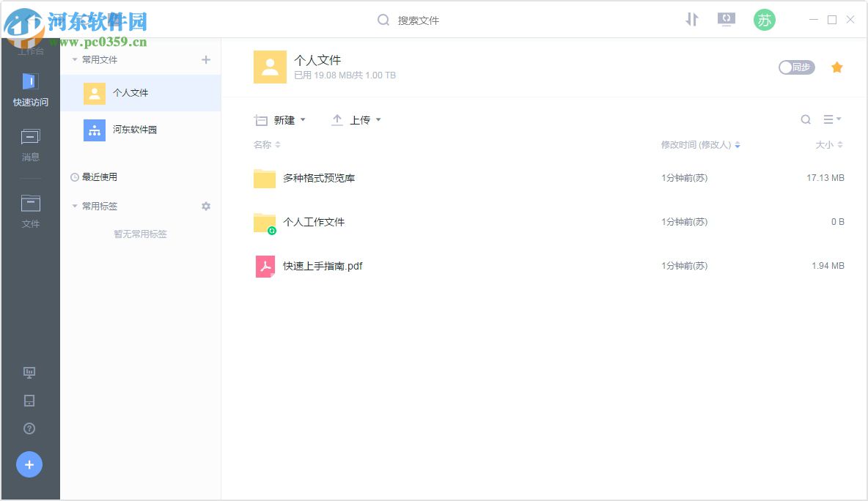Toggle the yellow favorite star
868x501 pixels.
coord(837,67)
